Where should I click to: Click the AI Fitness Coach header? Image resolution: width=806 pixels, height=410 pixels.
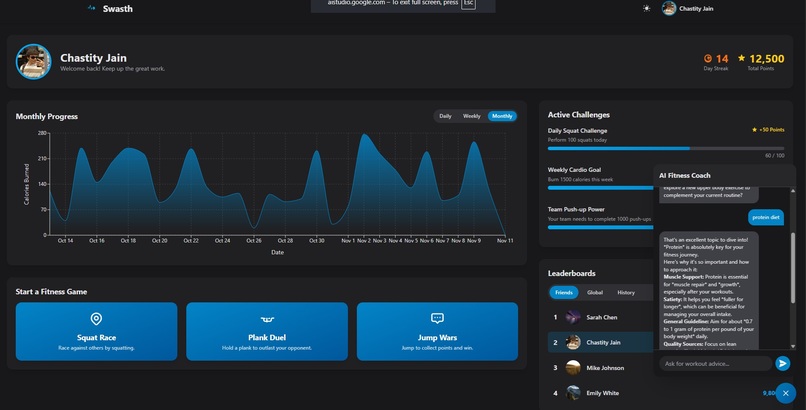tap(724, 176)
